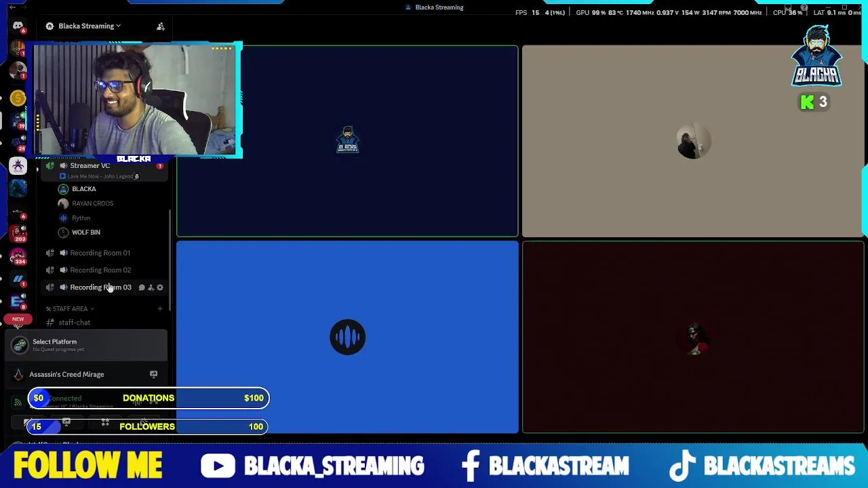Click the Blacka logo avatar in navy tile
868x488 pixels.
coord(347,141)
